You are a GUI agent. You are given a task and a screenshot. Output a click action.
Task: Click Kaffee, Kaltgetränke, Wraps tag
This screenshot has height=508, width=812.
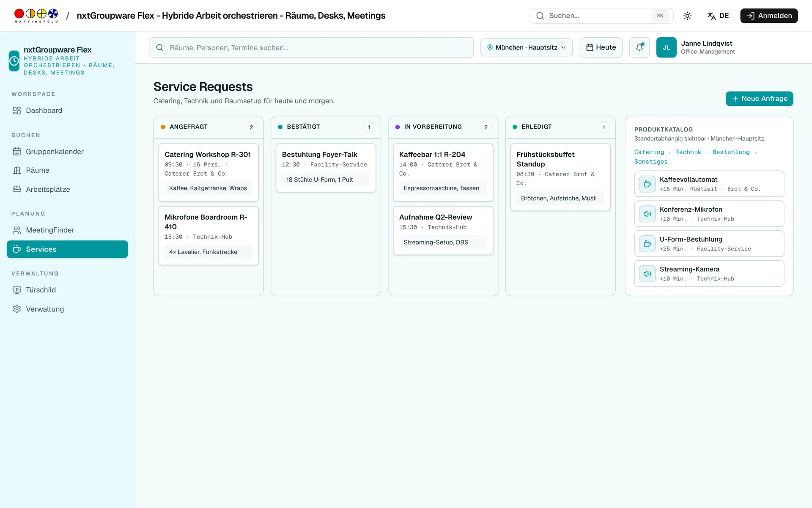(208, 188)
